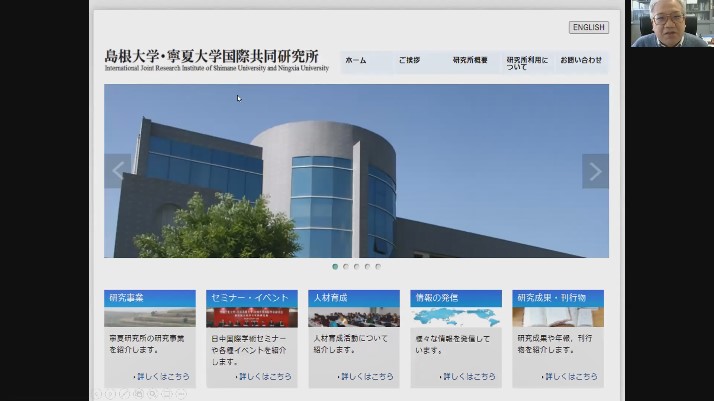The image size is (714, 401).
Task: Open 詳しくはこちら under 研究事業
Action: [x=163, y=376]
